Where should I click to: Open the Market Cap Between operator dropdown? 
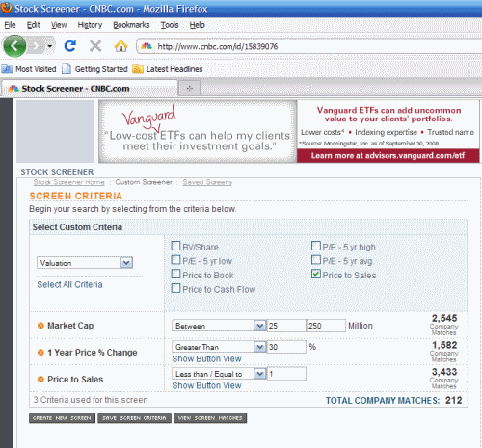219,326
